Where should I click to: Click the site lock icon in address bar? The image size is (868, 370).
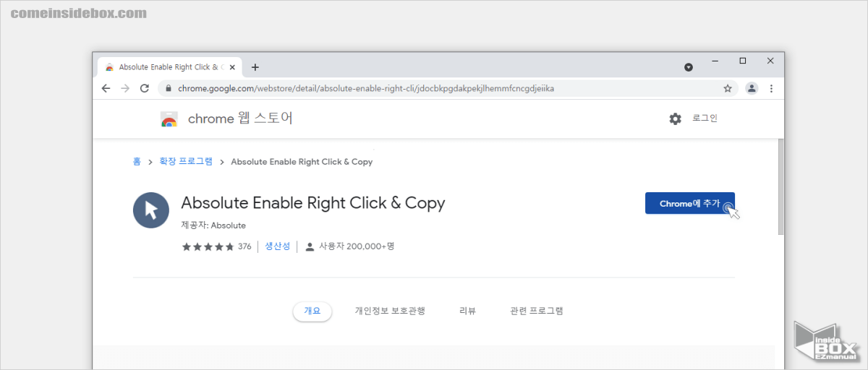(x=168, y=88)
